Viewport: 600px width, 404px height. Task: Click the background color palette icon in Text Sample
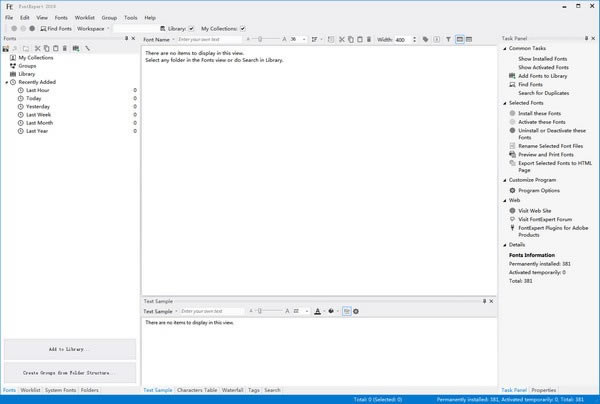(x=331, y=311)
